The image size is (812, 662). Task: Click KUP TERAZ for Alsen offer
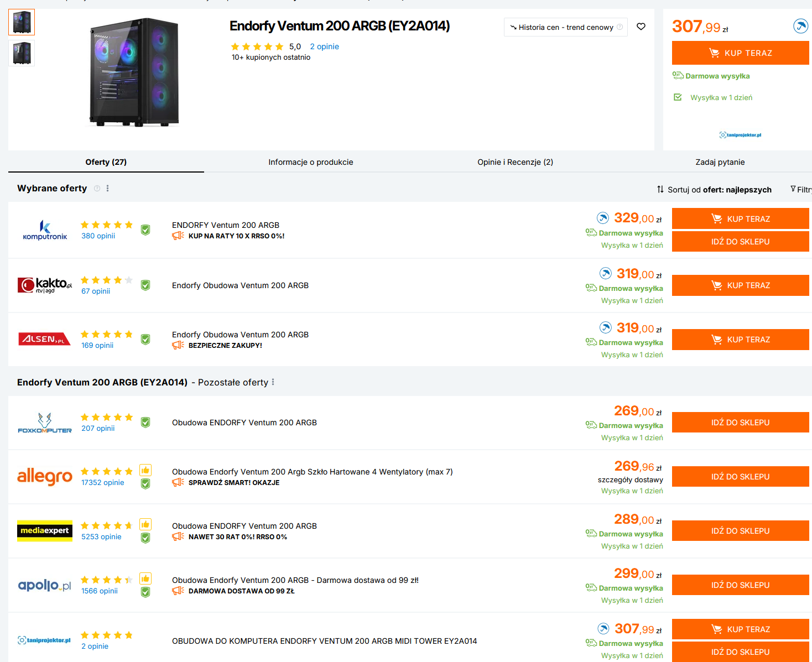[x=741, y=340]
